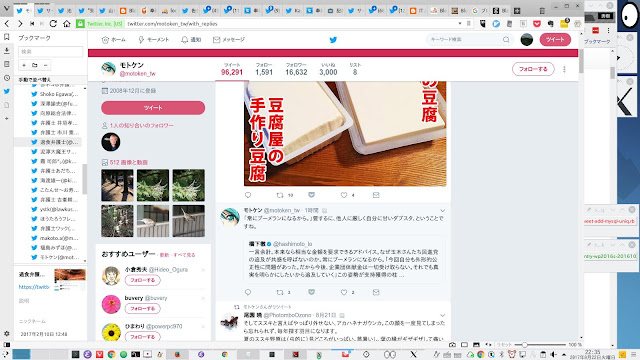This screenshot has height=360, width=640.
Task: Focus the bookmarks panel 検索 field
Action: [x=50, y=52]
